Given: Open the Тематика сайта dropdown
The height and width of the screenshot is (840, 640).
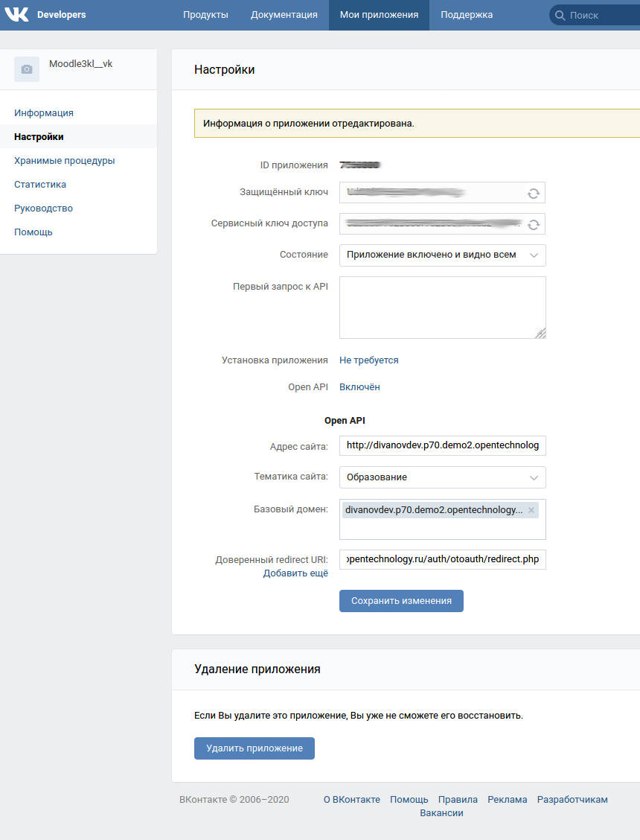Looking at the screenshot, I should tap(442, 477).
